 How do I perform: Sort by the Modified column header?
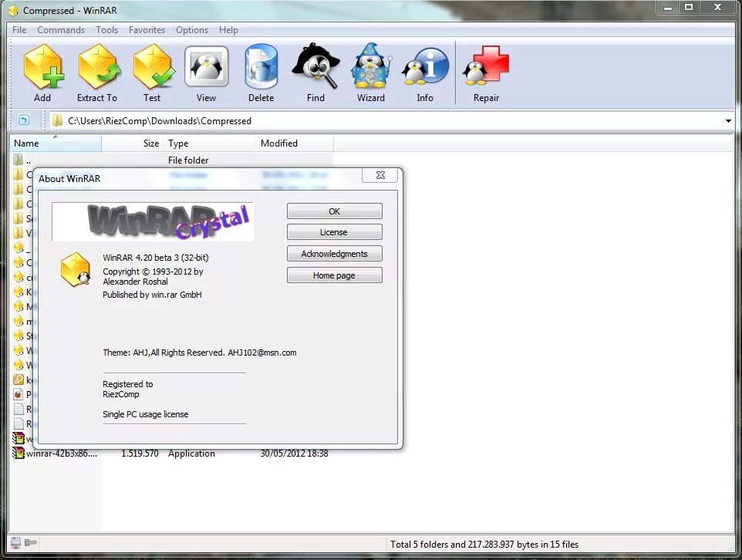coord(295,143)
